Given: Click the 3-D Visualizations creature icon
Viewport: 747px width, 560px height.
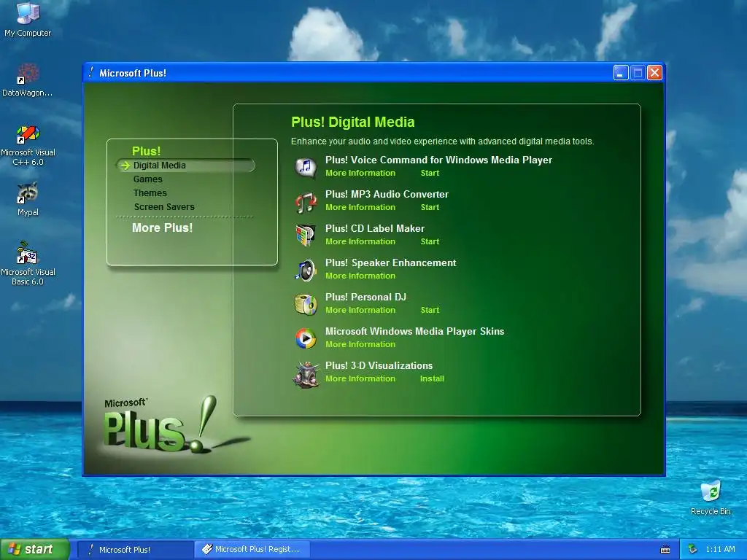Looking at the screenshot, I should (x=306, y=374).
